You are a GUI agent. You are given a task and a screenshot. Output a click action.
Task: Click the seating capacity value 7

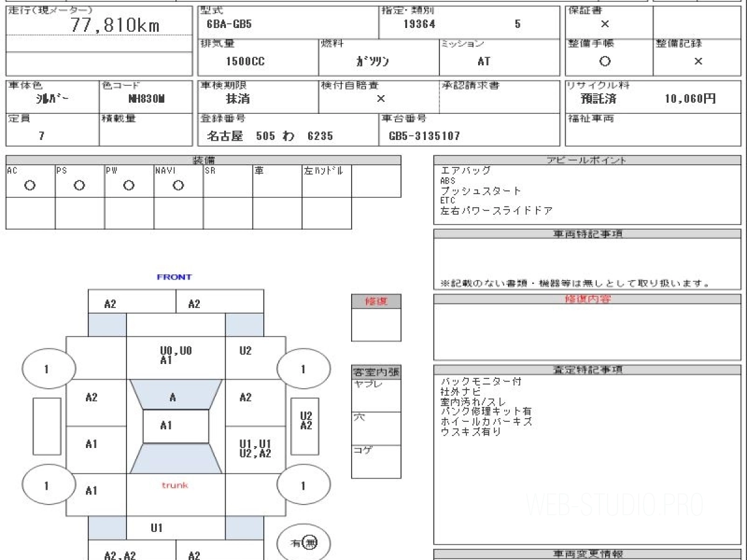42,136
